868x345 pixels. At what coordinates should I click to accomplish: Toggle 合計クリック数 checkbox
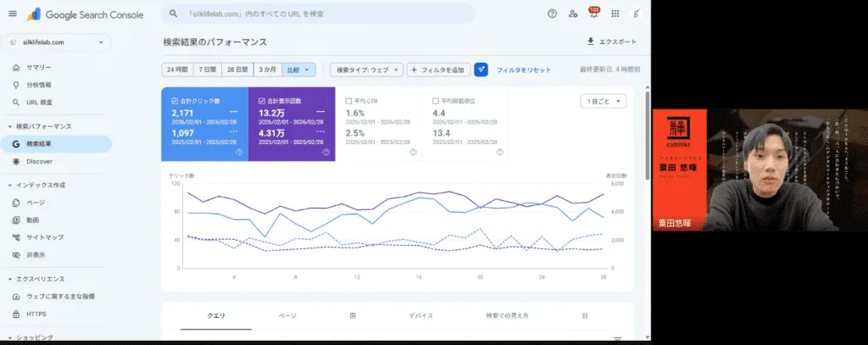[x=175, y=102]
